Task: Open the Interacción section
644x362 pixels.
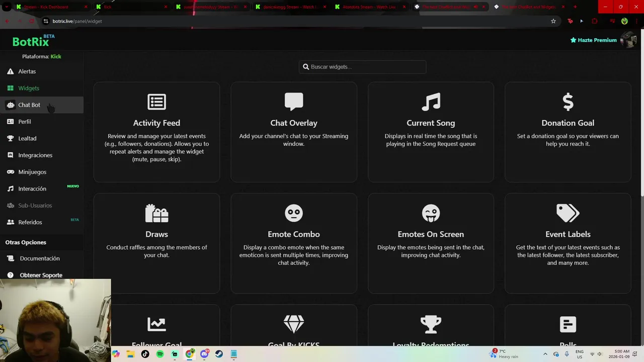Action: point(42,189)
